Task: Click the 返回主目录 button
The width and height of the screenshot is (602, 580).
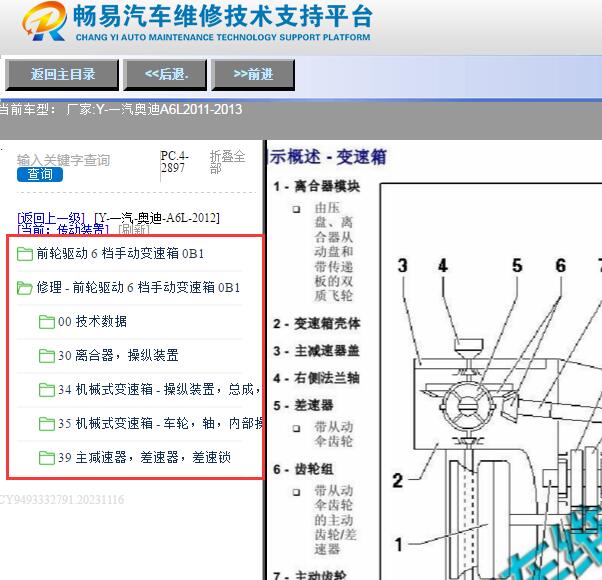Action: click(x=62, y=74)
